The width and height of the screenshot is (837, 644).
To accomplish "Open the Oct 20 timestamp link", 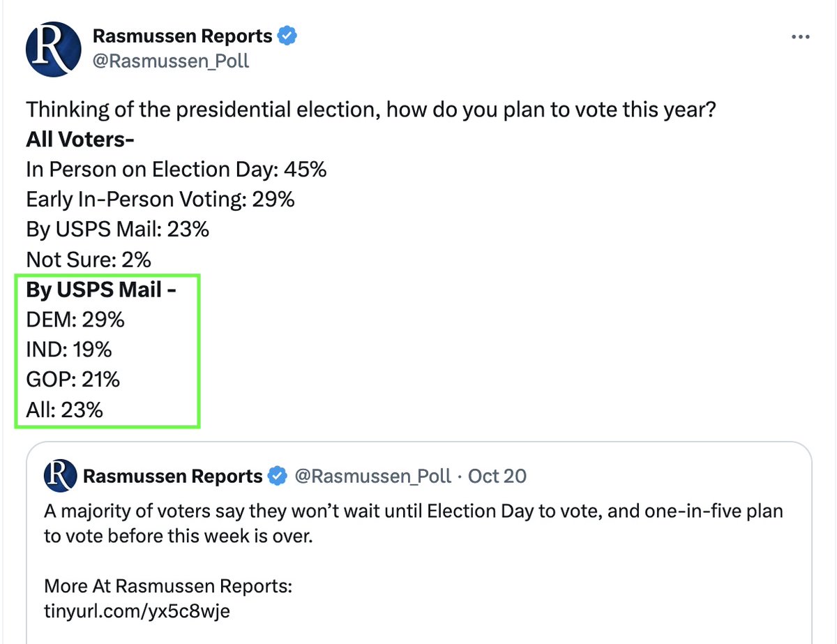I will pos(497,477).
